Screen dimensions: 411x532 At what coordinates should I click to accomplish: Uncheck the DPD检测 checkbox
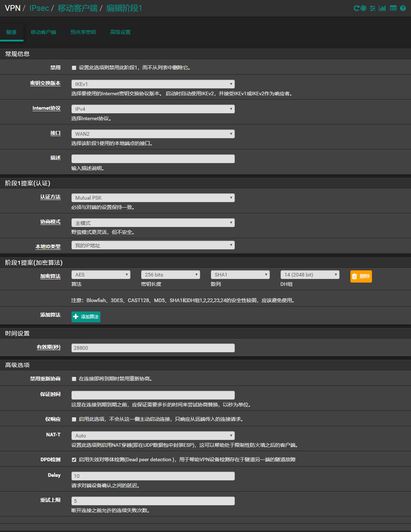pyautogui.click(x=74, y=460)
